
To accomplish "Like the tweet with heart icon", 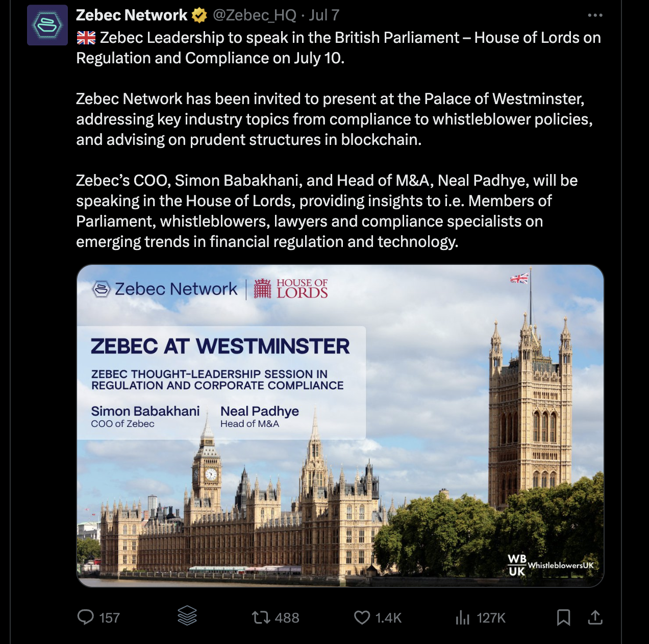I will coord(362,617).
